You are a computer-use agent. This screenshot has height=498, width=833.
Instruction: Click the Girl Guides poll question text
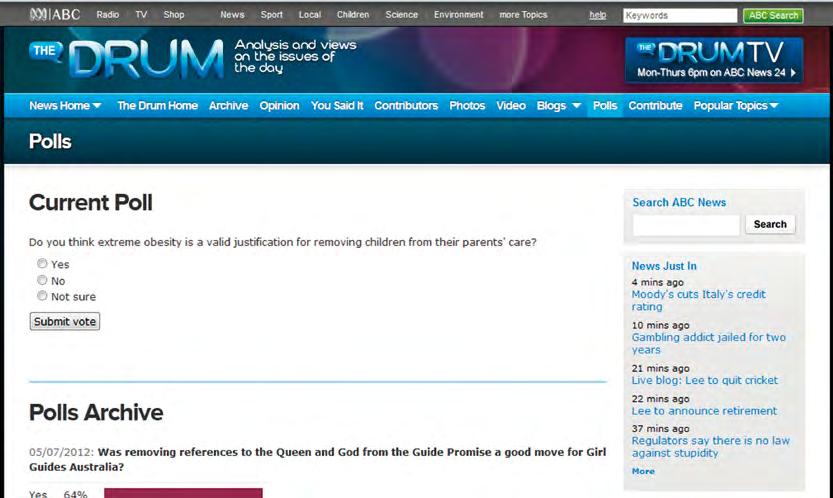[x=317, y=459]
